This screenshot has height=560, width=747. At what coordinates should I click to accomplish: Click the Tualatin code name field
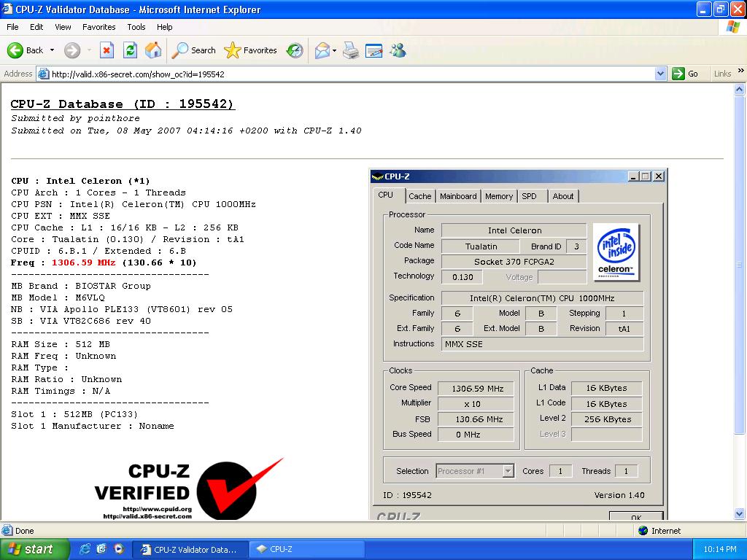point(481,246)
